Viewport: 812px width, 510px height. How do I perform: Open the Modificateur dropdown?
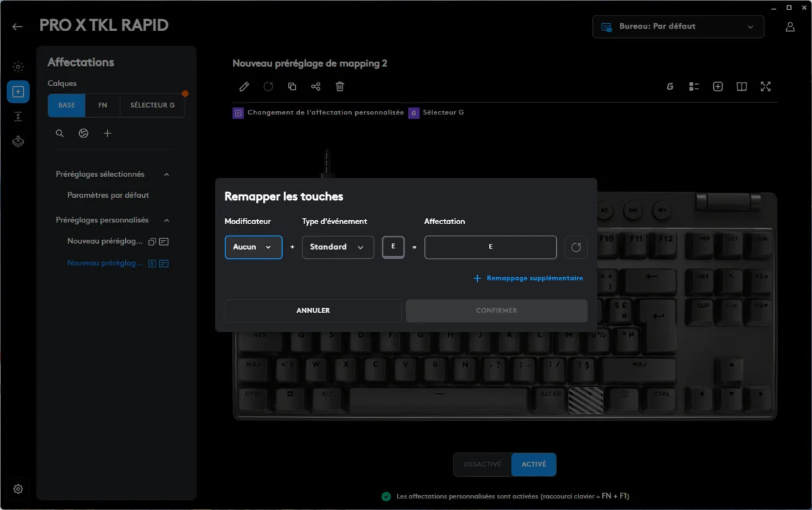click(x=253, y=247)
